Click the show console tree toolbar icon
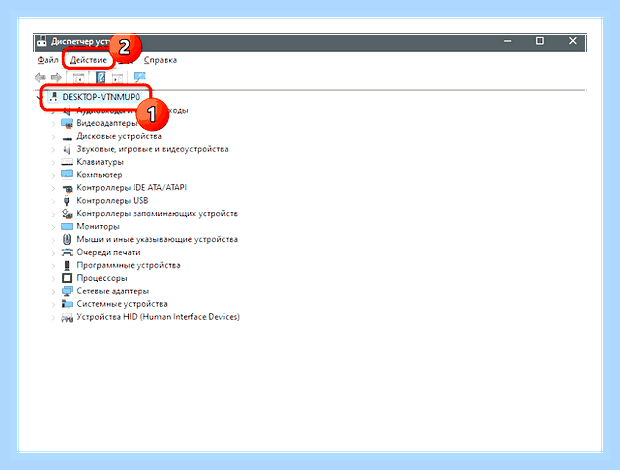Viewport: 620px width, 470px height. pos(78,78)
